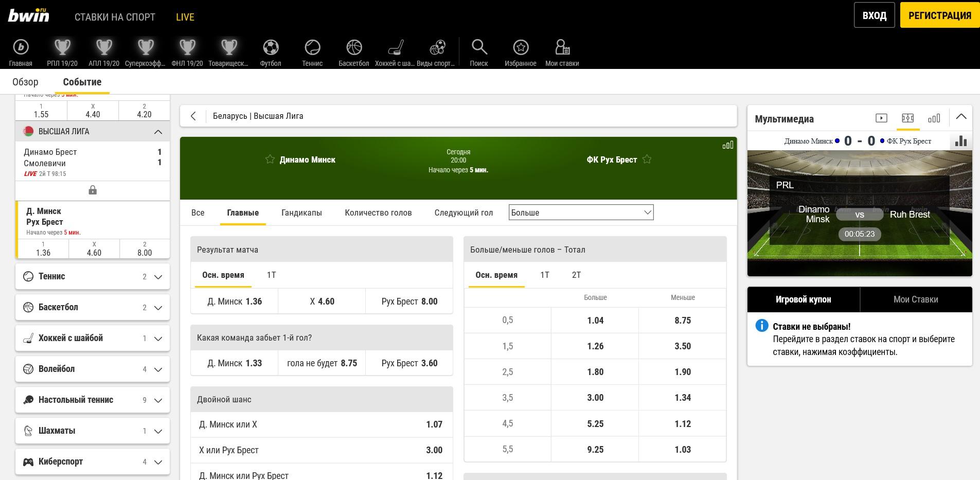Screen dimensions: 980x480
Task: Click the Вход login button
Action: [x=874, y=15]
